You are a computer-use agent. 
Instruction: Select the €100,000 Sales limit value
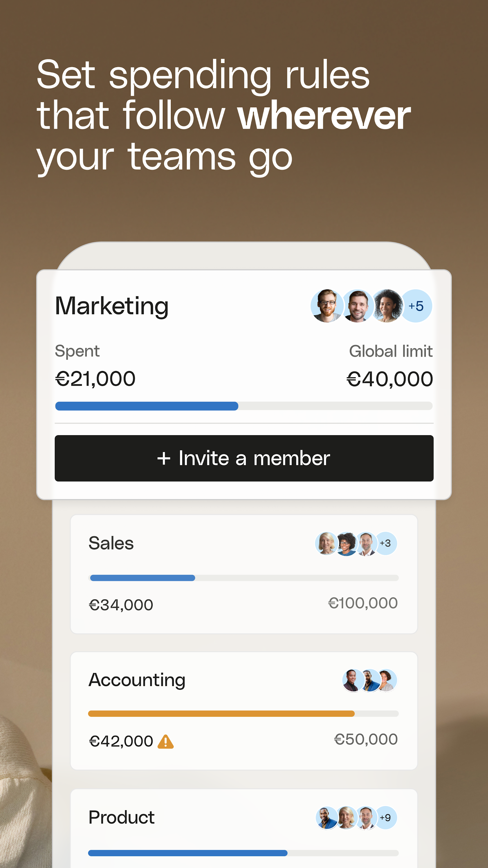(x=363, y=603)
